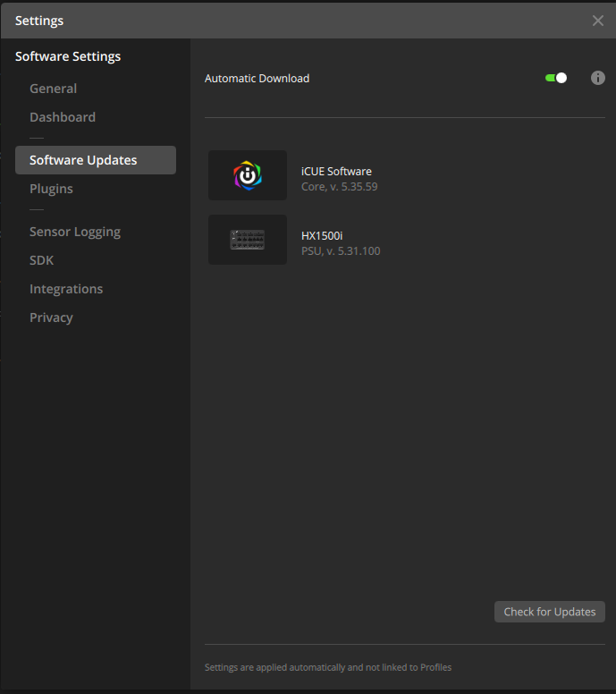The height and width of the screenshot is (694, 616).
Task: Close the Settings window
Action: [598, 21]
